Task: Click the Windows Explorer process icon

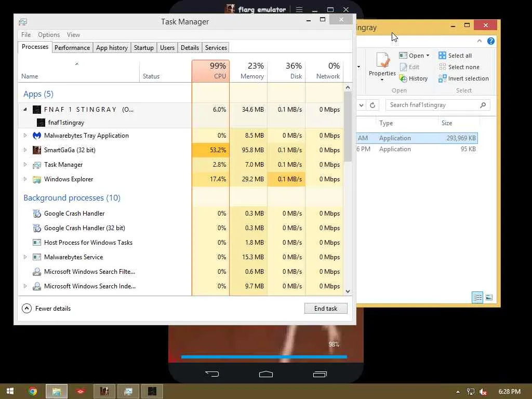Action: click(x=37, y=179)
